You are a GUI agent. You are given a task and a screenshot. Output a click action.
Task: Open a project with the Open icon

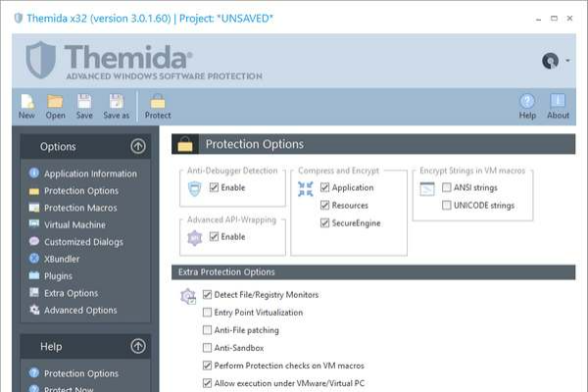(55, 101)
